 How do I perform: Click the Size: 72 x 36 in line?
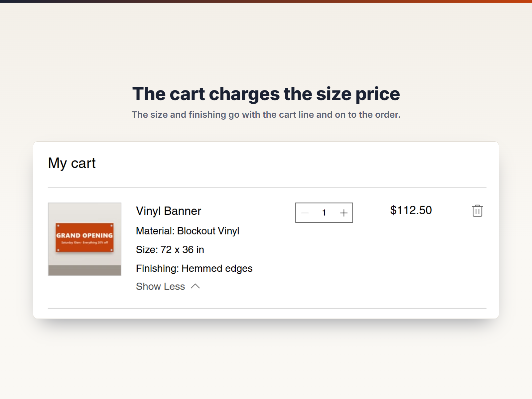(x=170, y=250)
